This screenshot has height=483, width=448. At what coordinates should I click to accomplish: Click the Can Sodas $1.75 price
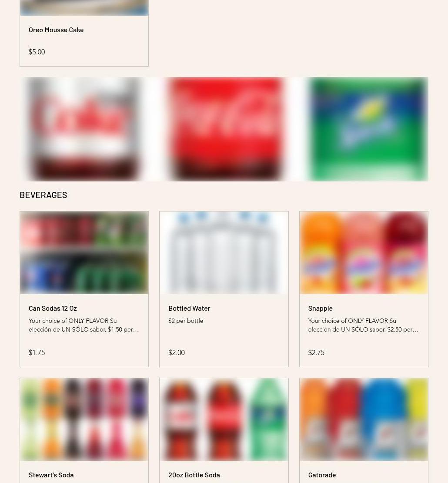tap(37, 352)
